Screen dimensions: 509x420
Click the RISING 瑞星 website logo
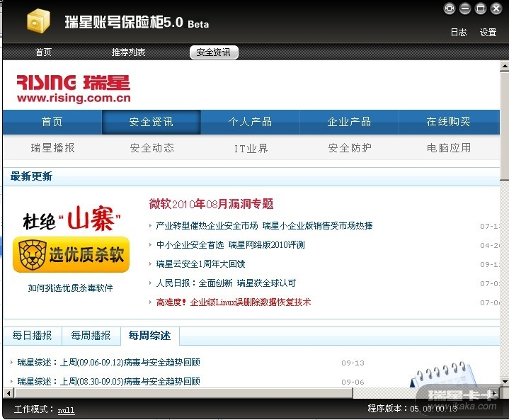pyautogui.click(x=74, y=89)
